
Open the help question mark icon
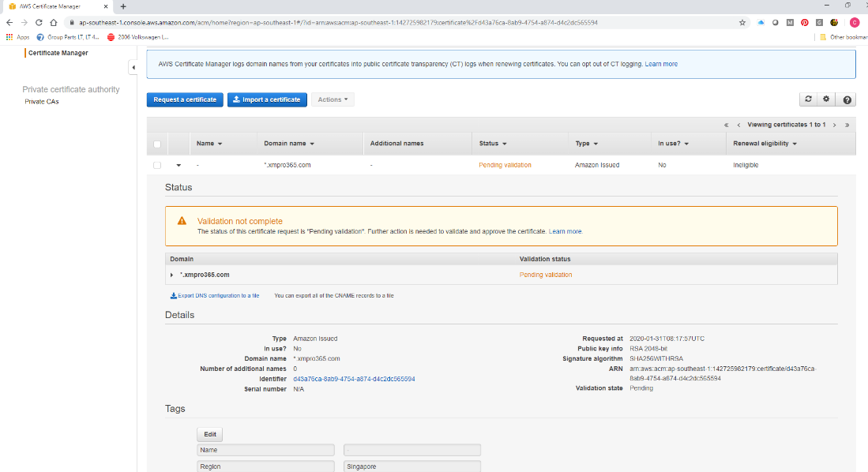847,99
